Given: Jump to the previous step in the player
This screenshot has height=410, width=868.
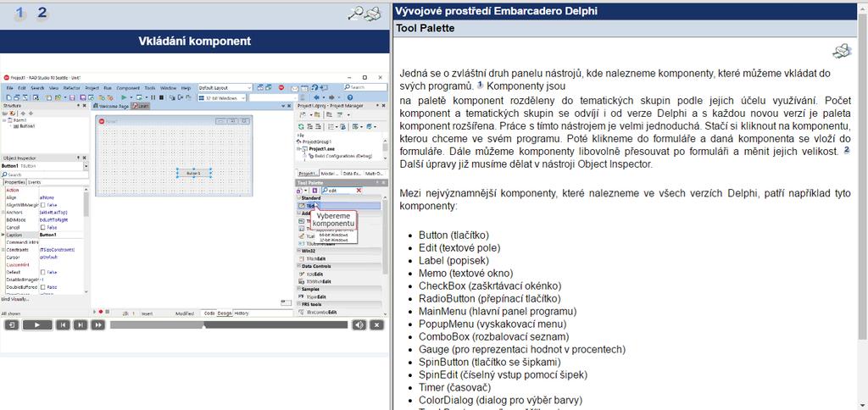Looking at the screenshot, I should (63, 324).
